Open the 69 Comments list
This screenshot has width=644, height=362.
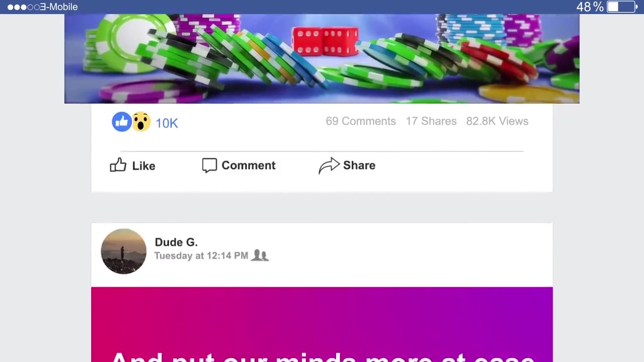[361, 121]
